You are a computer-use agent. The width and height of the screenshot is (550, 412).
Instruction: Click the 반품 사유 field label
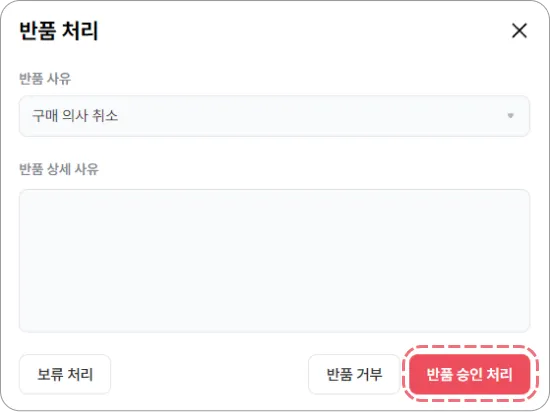(45, 78)
